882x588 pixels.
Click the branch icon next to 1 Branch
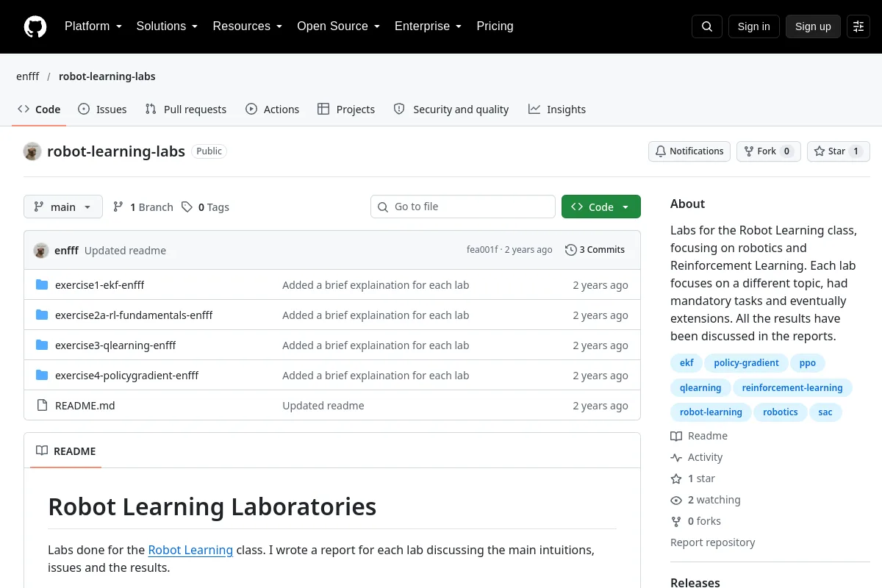click(118, 207)
